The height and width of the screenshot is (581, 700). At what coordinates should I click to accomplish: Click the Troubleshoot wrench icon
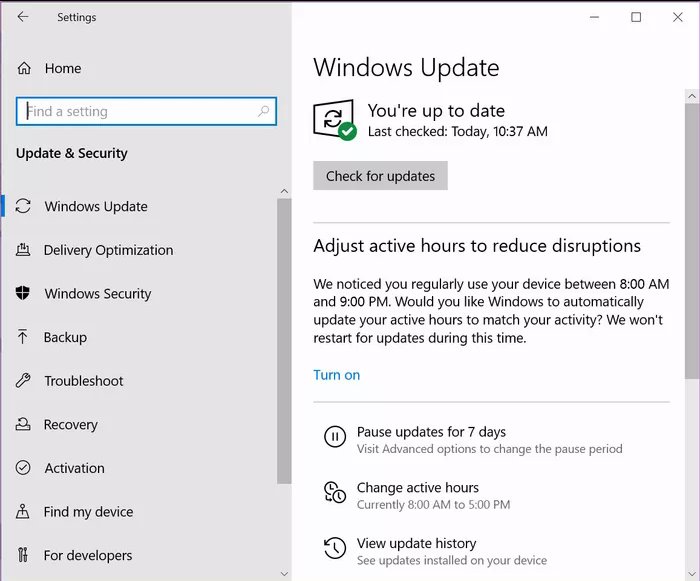tap(23, 380)
